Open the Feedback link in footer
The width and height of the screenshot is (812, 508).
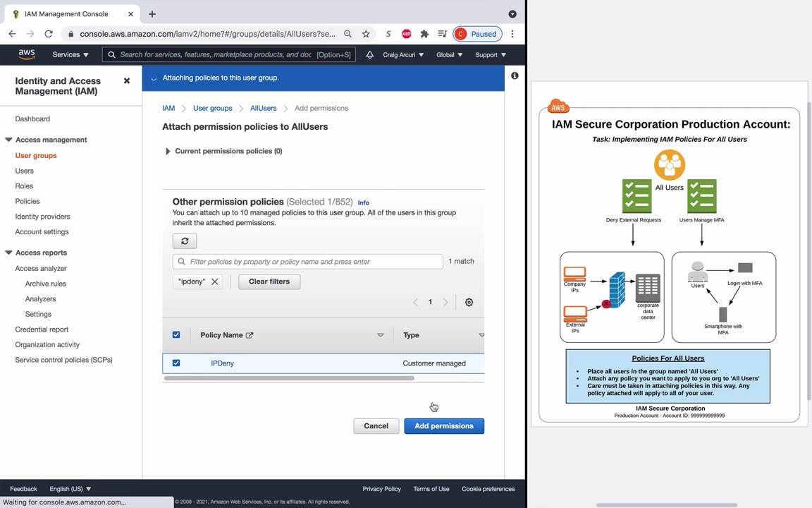pyautogui.click(x=23, y=489)
